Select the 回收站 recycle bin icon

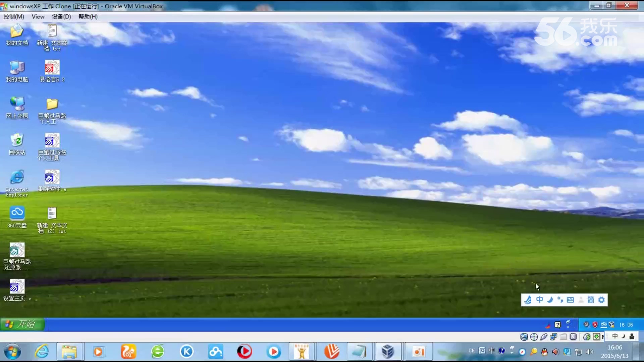pyautogui.click(x=17, y=144)
